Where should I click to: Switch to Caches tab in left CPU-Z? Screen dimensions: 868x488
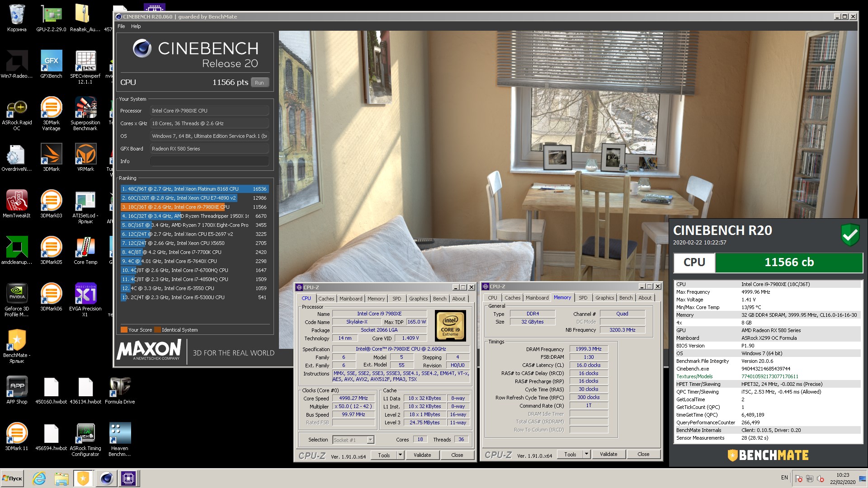click(x=326, y=299)
